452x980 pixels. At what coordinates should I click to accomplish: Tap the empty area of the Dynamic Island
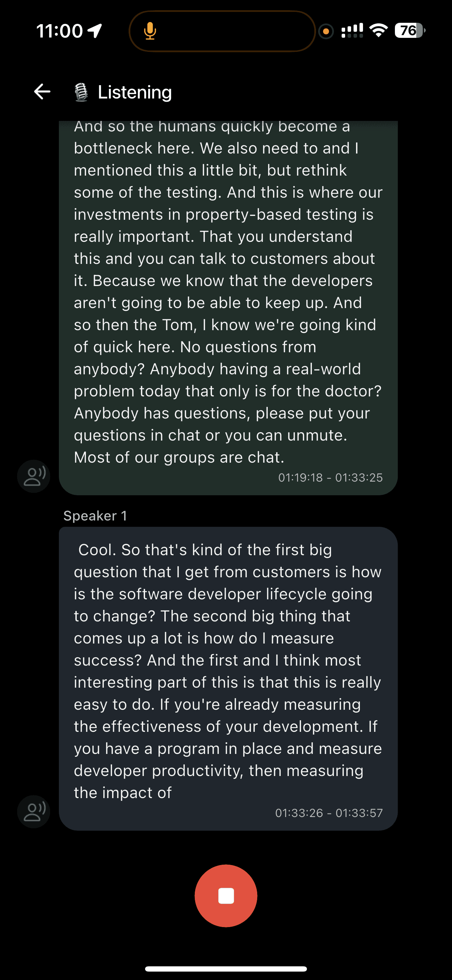point(236,31)
